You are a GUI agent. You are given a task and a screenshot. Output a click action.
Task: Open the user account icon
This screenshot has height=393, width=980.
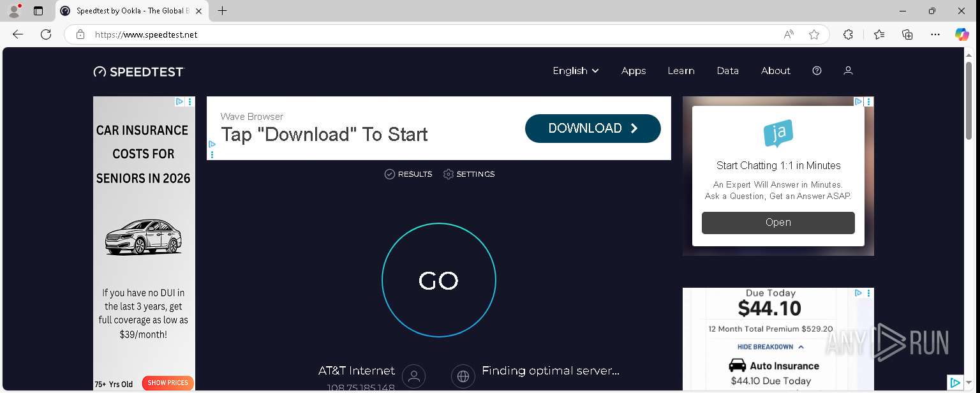[848, 71]
